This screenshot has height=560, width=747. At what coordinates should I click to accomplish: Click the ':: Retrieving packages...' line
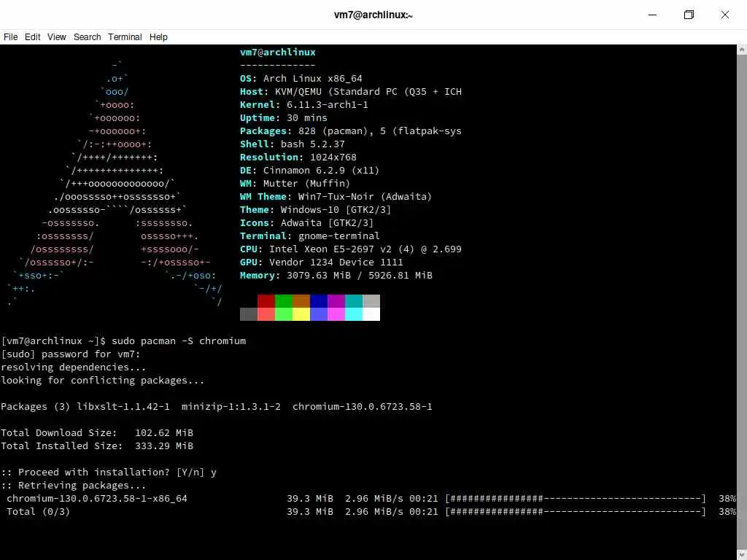pos(74,485)
